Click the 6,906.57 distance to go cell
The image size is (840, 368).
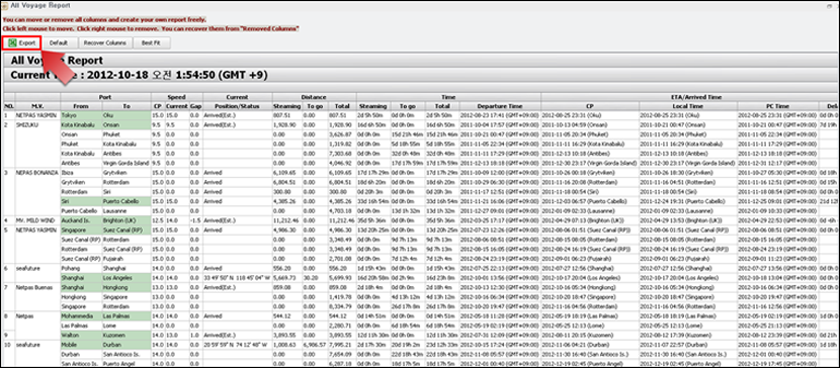[x=315, y=344]
